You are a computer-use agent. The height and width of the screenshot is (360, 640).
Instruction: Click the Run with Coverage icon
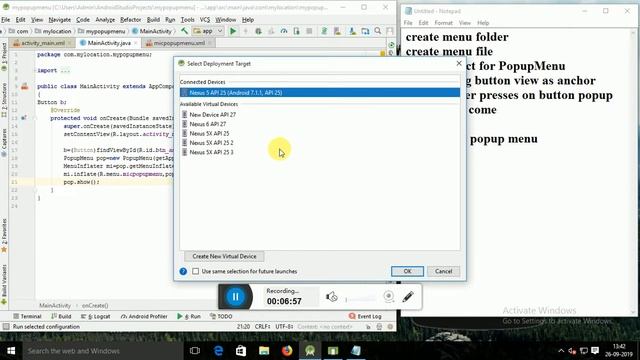click(x=271, y=31)
